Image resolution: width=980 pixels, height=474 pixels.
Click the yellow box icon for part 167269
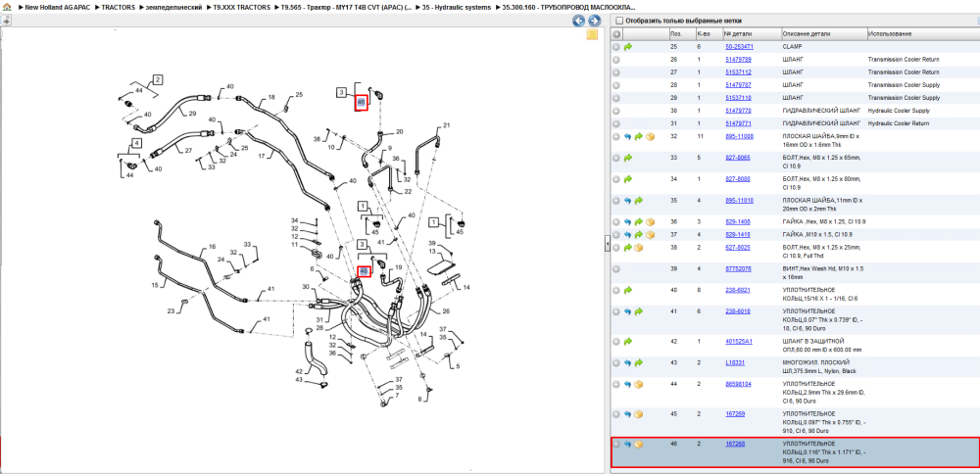click(639, 414)
